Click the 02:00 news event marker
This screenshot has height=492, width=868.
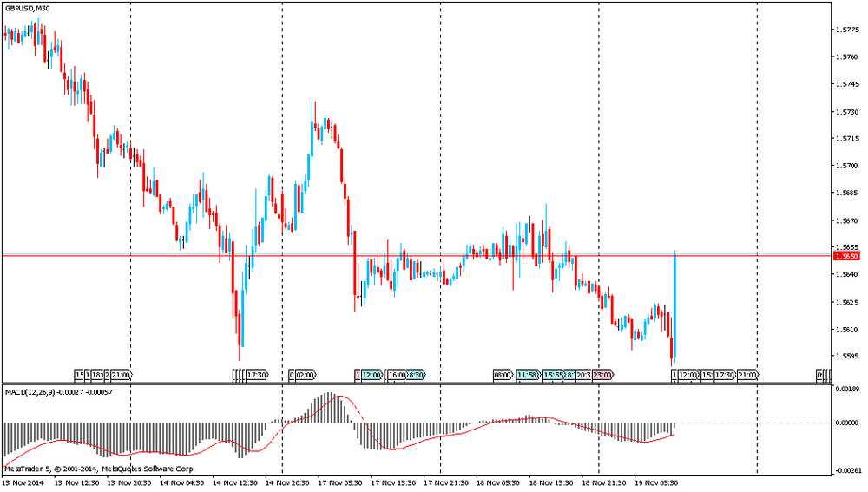click(x=306, y=375)
